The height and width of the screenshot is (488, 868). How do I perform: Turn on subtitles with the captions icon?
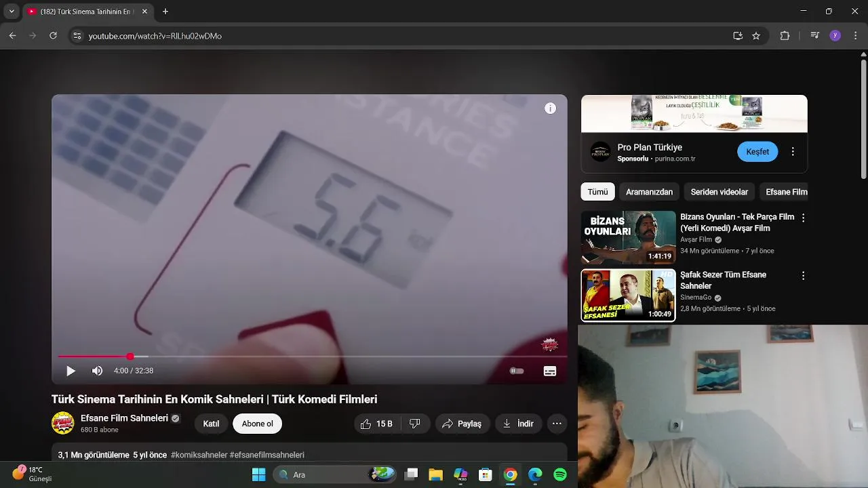pos(550,371)
